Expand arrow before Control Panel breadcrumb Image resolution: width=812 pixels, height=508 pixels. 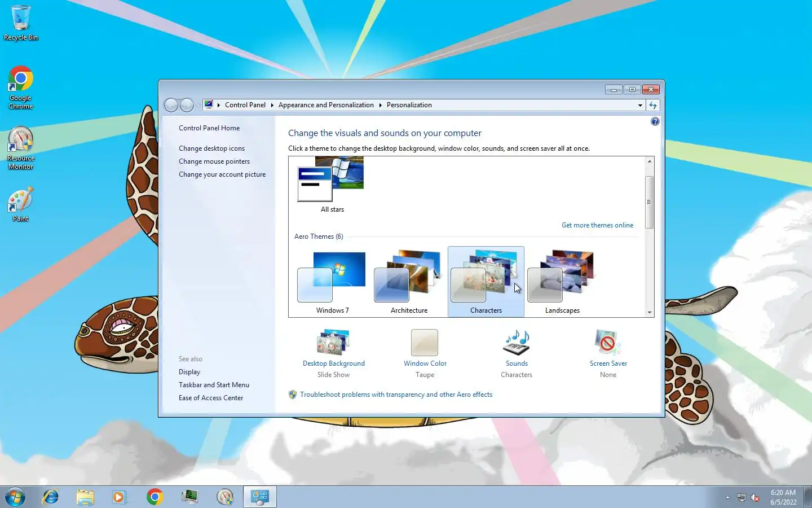coord(218,105)
